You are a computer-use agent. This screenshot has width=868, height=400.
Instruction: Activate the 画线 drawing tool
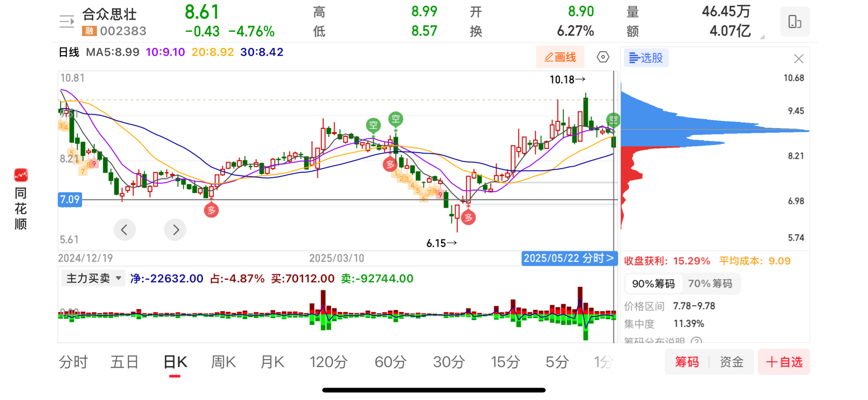(x=560, y=57)
